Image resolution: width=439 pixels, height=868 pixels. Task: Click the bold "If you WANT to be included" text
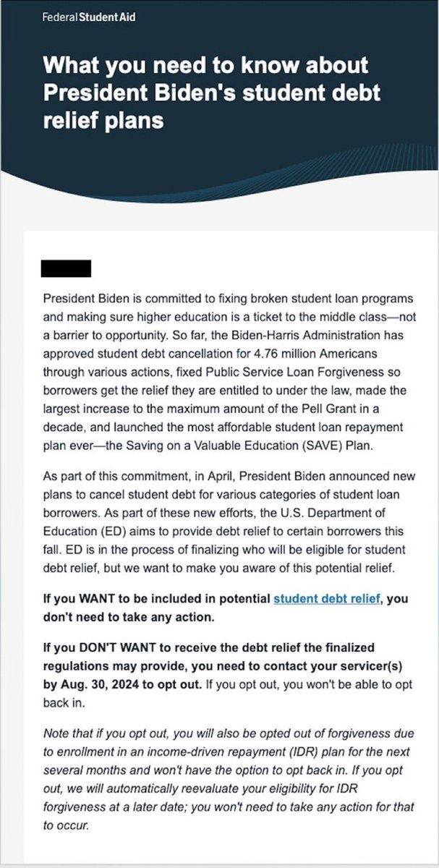pos(152,600)
